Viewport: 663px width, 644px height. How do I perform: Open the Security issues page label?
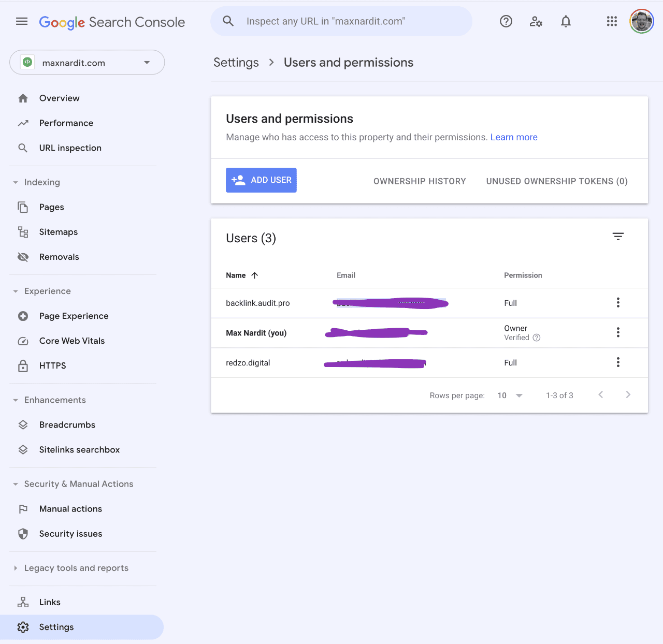coord(70,534)
